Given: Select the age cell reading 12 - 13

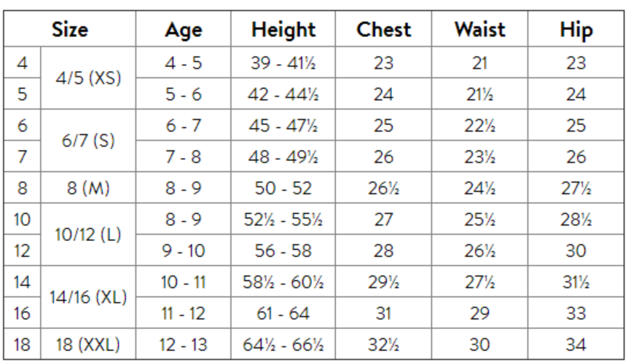Looking at the screenshot, I should pyautogui.click(x=184, y=345).
